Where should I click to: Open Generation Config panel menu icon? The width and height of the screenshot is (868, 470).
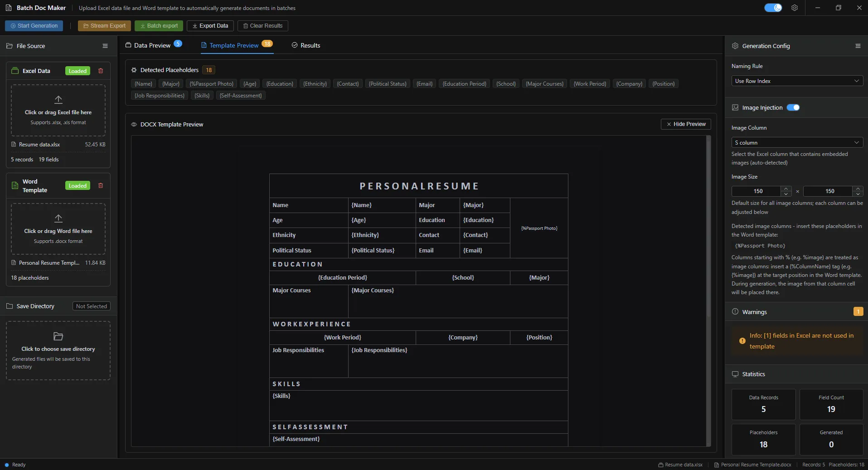(x=858, y=46)
